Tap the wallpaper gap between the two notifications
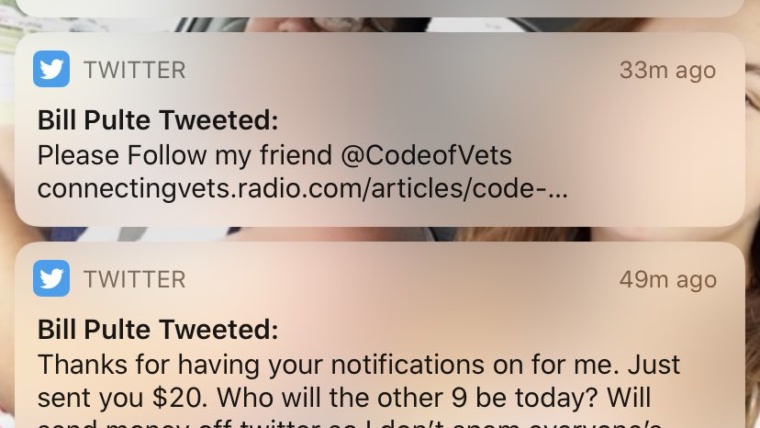Screen dimensions: 760x428 click(x=380, y=234)
